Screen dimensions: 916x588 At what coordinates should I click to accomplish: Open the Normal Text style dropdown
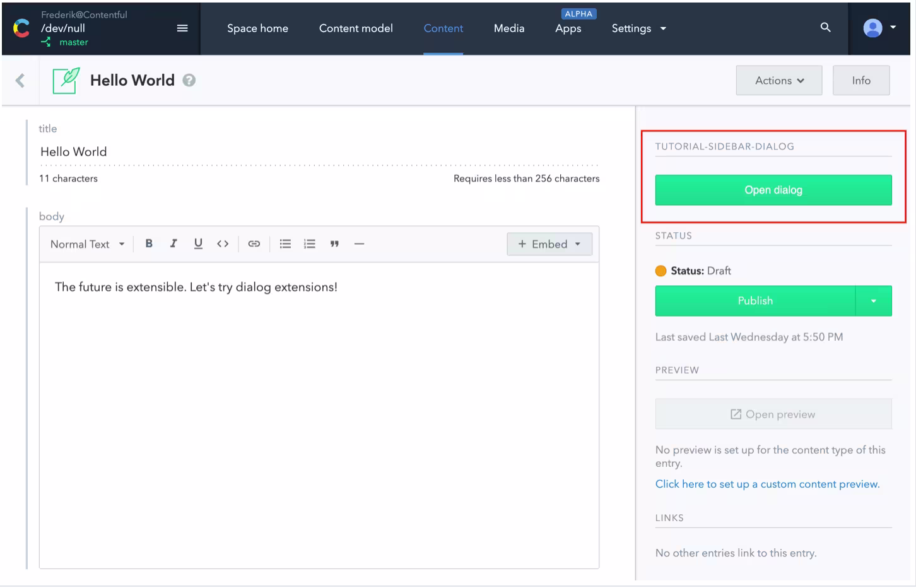88,244
